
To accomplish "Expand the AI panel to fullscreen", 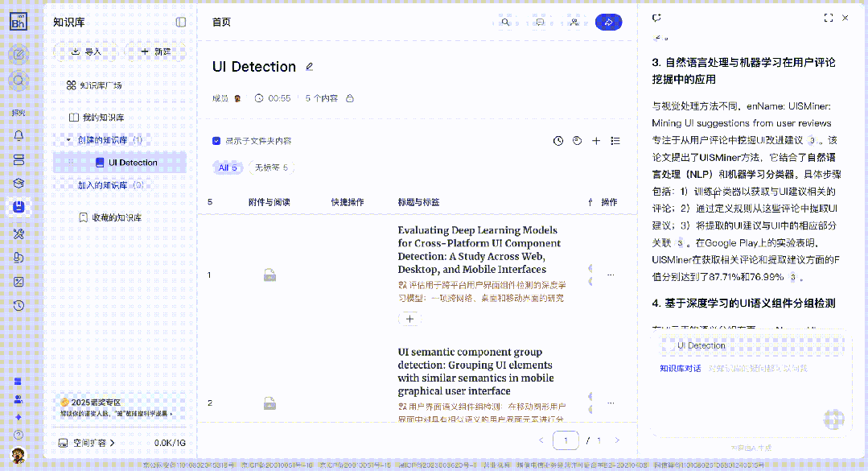I will pos(828,18).
